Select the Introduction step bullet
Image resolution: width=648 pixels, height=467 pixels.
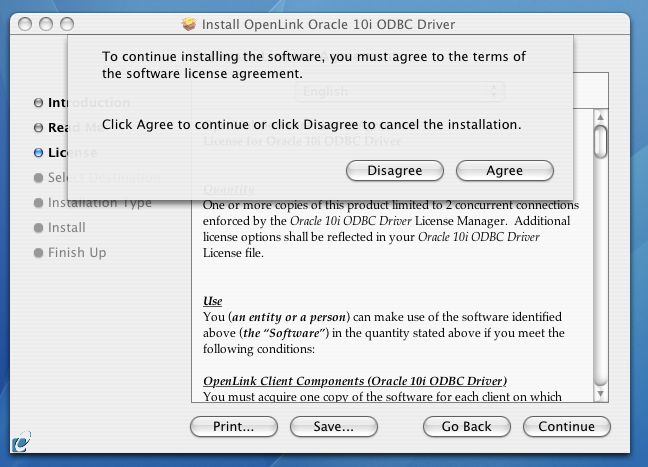pos(38,102)
